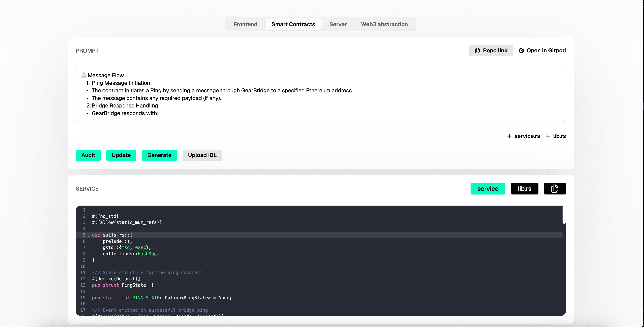Click inside the Message Flow prompt box

(x=320, y=95)
